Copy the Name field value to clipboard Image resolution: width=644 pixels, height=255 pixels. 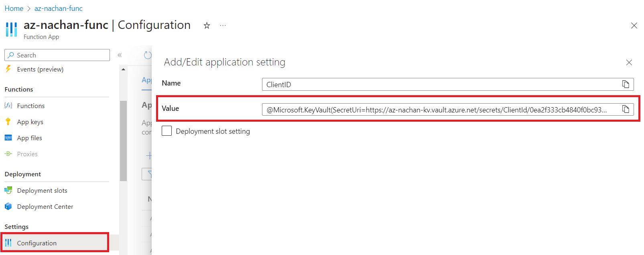coord(625,84)
